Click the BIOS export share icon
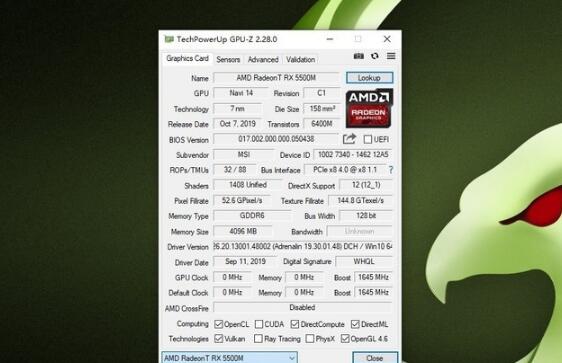The width and height of the screenshot is (562, 363). click(x=349, y=139)
